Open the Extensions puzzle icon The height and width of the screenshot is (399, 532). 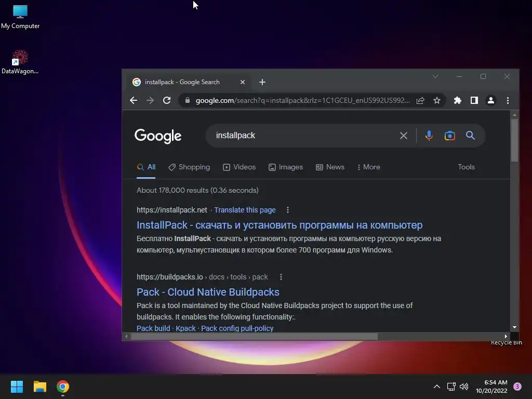pyautogui.click(x=457, y=100)
